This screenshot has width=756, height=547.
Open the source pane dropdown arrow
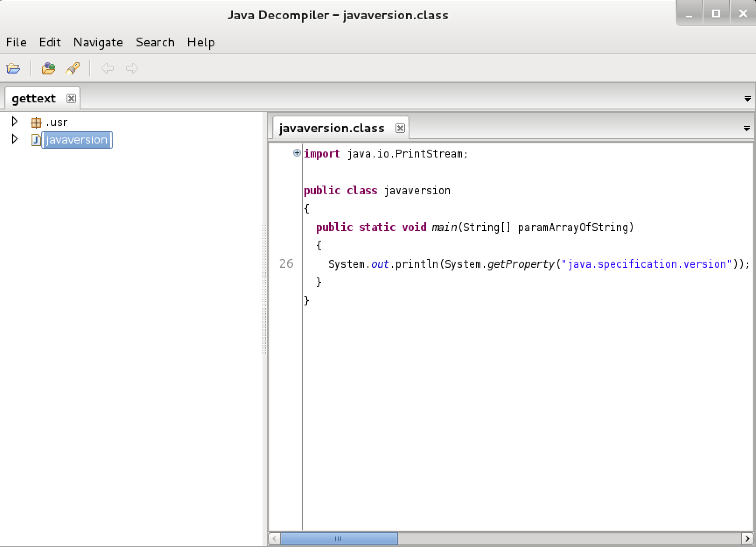pos(746,128)
